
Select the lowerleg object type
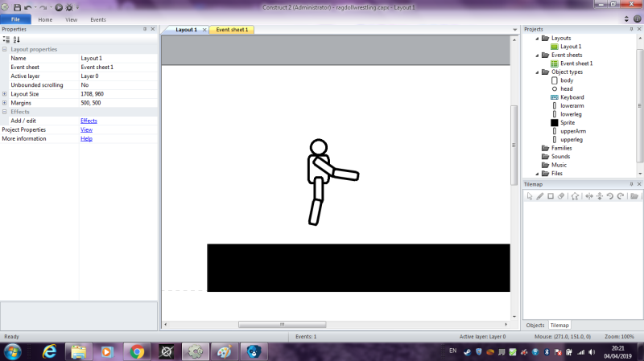[x=571, y=114]
